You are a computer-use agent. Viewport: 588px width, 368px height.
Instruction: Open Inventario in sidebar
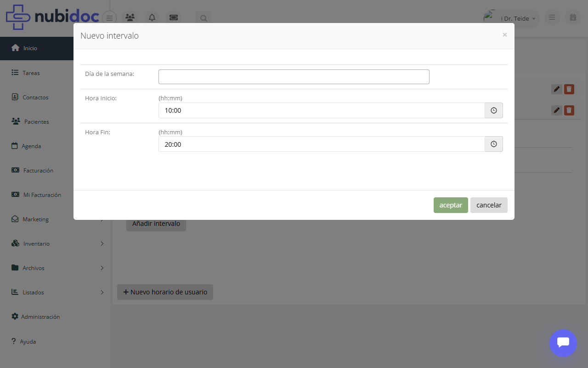[x=55, y=243]
